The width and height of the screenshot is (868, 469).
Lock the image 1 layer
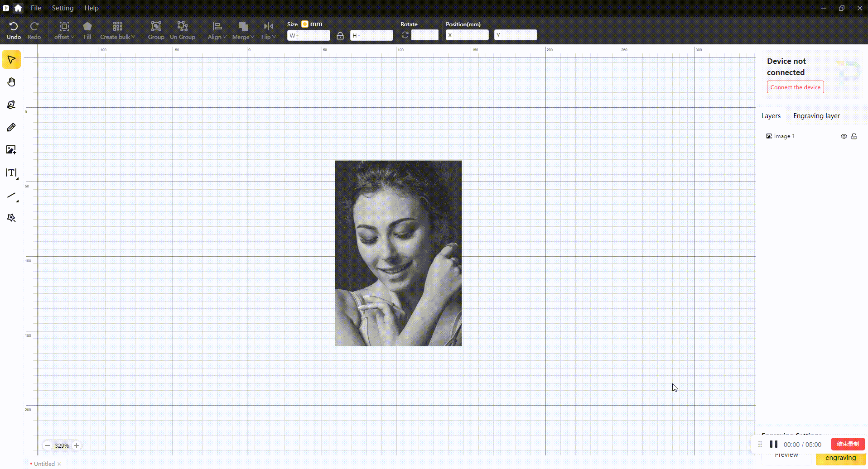(854, 136)
